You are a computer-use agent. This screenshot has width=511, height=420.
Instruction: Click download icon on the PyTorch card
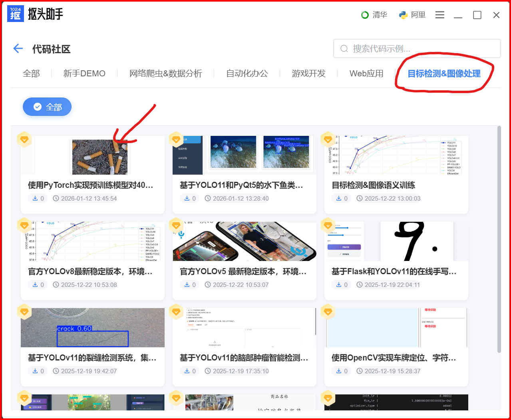coord(35,198)
